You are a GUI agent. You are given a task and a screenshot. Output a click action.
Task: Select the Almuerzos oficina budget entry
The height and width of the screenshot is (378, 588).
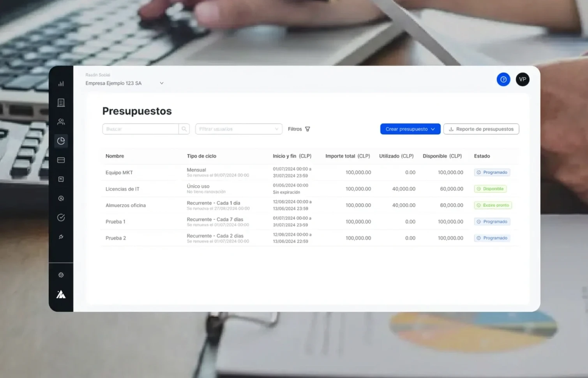coord(125,205)
